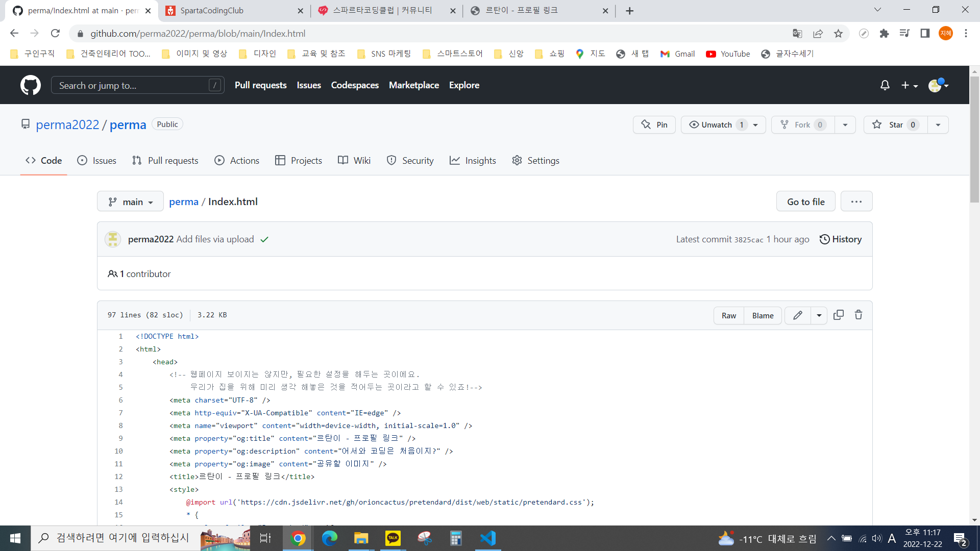Image resolution: width=980 pixels, height=551 pixels.
Task: Click the address bar URL
Action: pos(198,33)
